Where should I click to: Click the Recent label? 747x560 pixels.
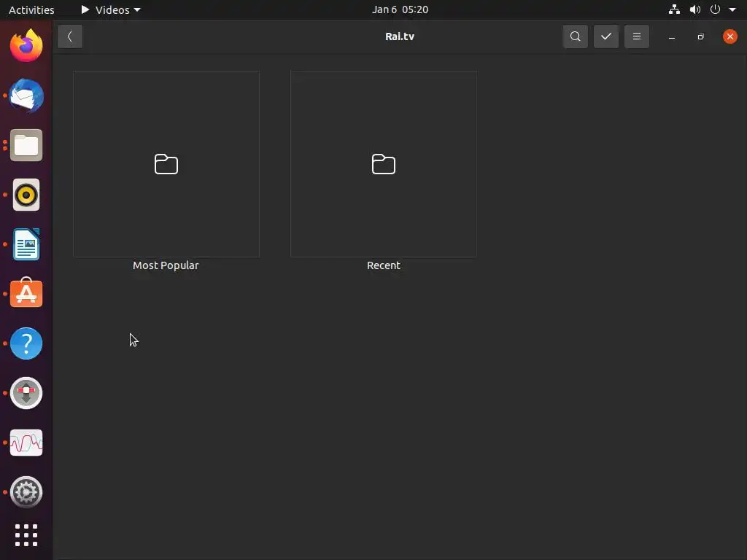[384, 265]
